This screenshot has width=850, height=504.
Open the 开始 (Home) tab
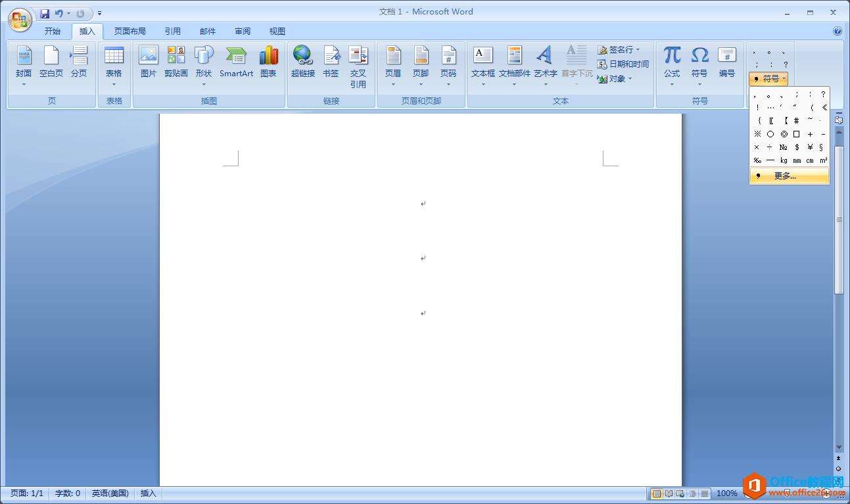(53, 32)
